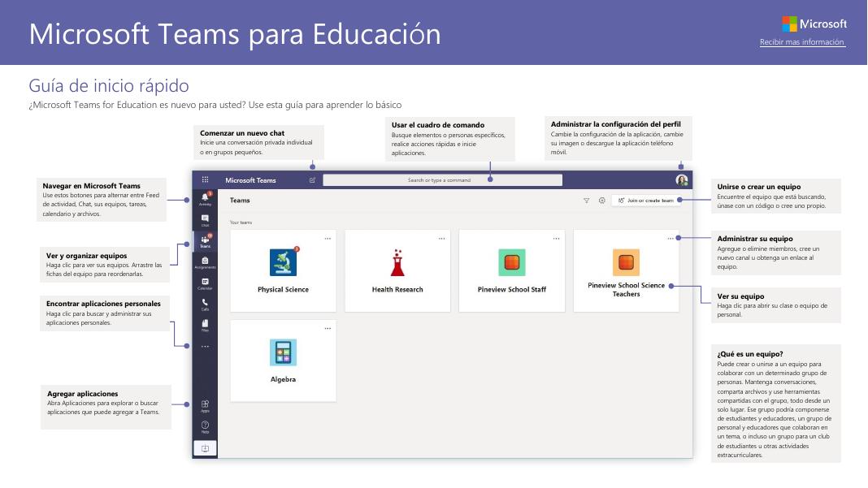This screenshot has height=488, width=868.
Task: Open the Apps store icon
Action: pos(205,406)
